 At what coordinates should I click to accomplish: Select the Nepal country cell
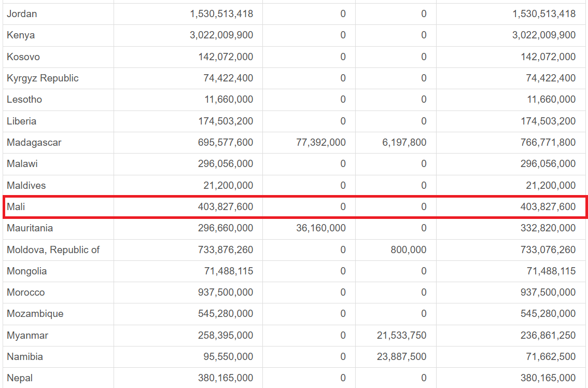pos(58,378)
